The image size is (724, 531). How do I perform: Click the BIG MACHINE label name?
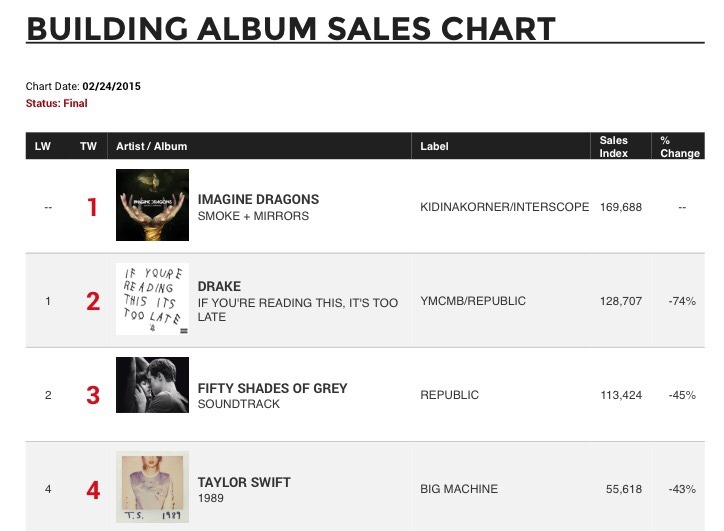tap(459, 489)
